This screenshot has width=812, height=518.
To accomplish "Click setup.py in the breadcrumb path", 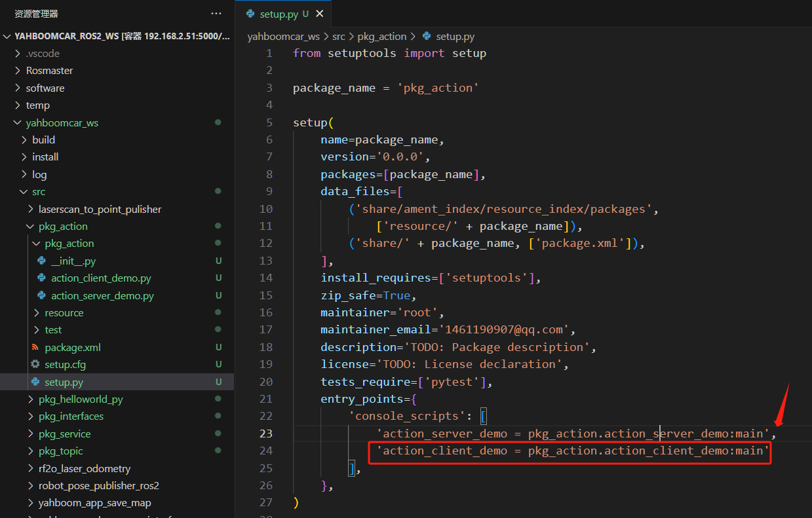I will tap(455, 37).
